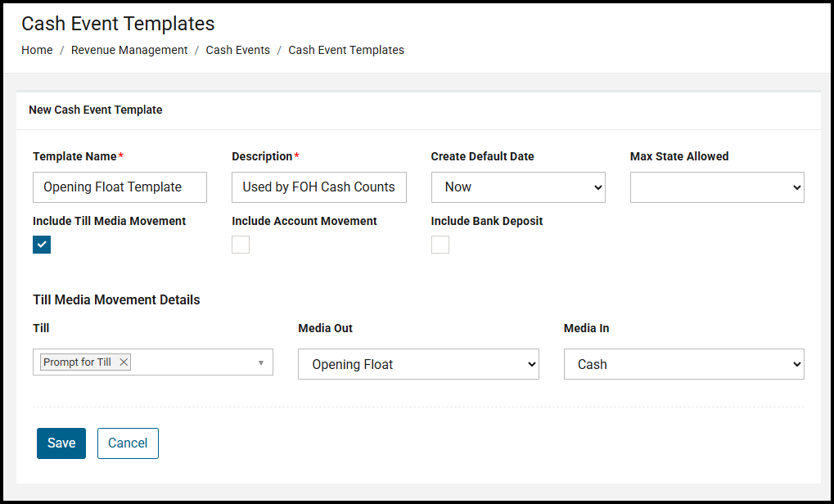Save the new cash event template
Image resolution: width=834 pixels, height=504 pixels.
pos(61,443)
